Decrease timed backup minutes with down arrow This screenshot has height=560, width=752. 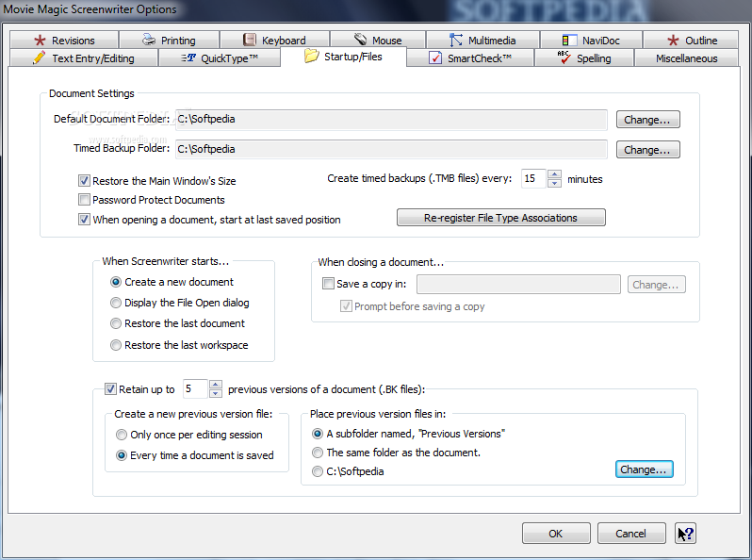554,183
